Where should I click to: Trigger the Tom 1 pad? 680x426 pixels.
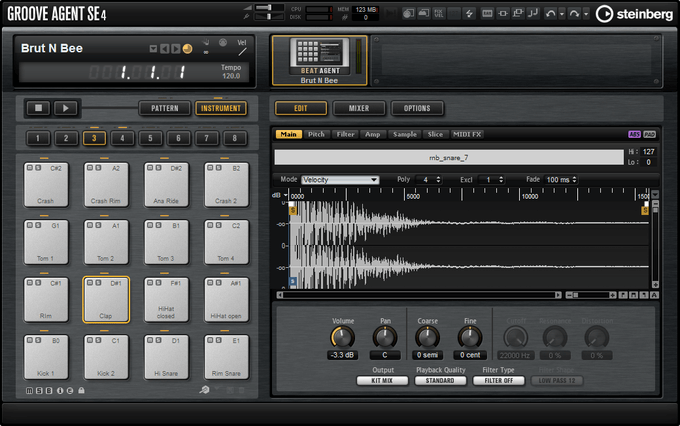tap(46, 242)
